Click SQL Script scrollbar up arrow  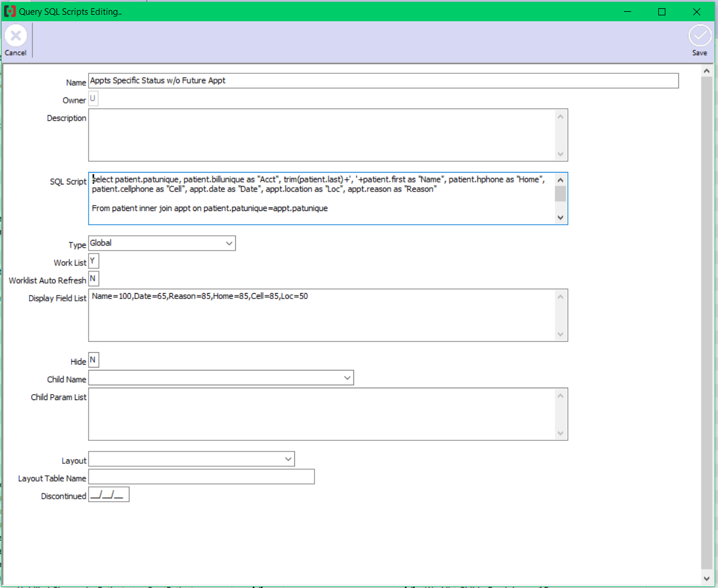pos(560,180)
